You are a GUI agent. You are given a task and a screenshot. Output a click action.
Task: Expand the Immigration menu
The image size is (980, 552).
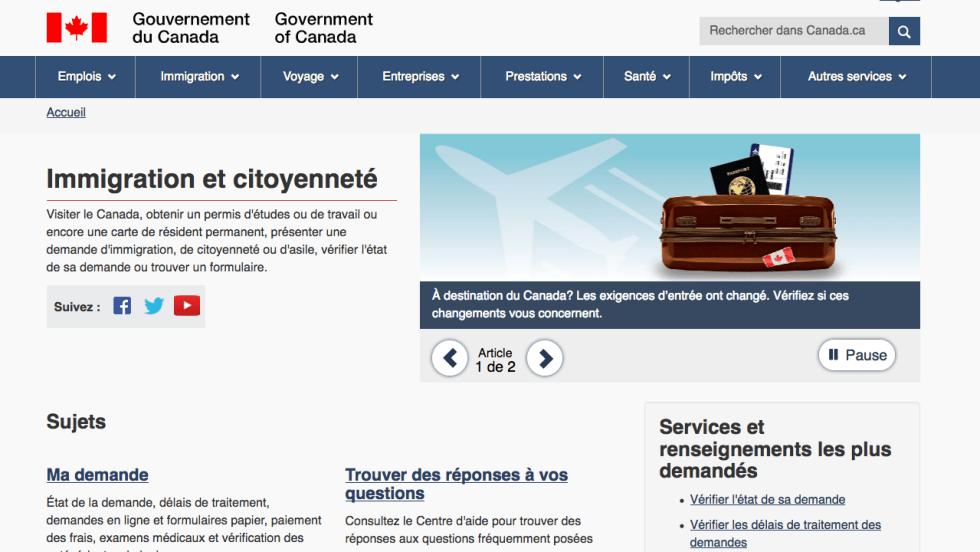(x=199, y=77)
